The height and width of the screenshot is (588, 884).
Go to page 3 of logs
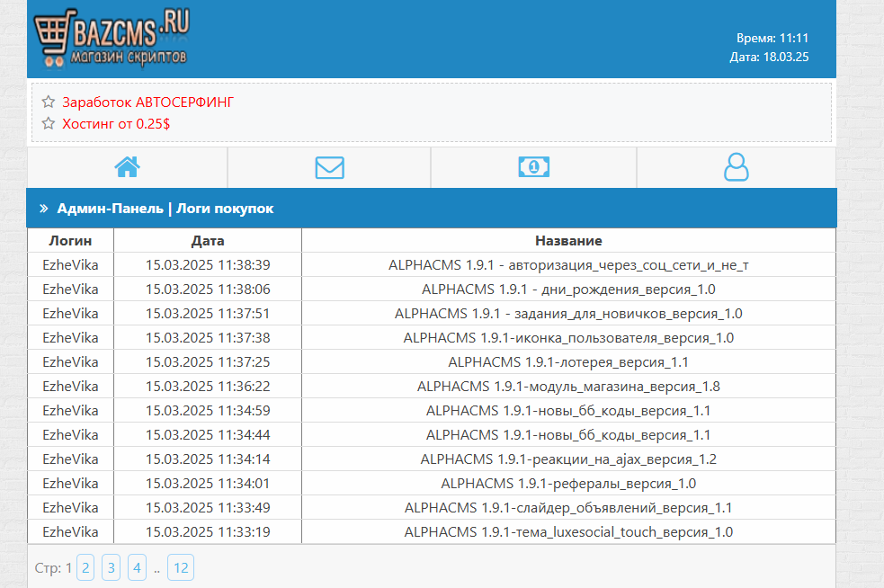111,567
